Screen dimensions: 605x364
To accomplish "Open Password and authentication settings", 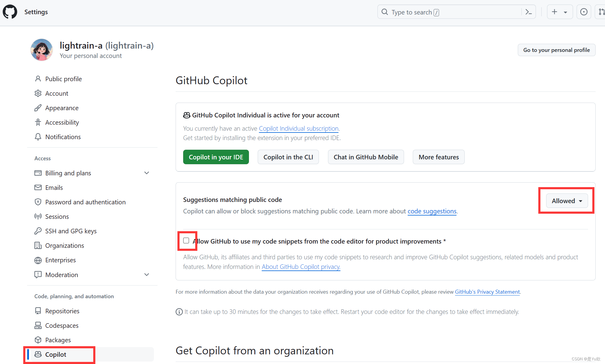I will [x=85, y=202].
